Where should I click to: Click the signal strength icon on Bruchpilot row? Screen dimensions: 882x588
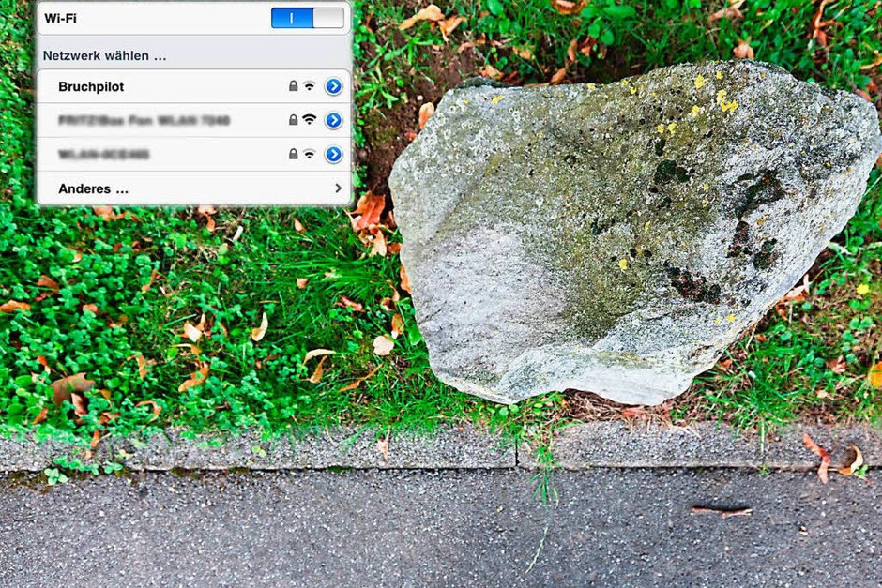[310, 86]
